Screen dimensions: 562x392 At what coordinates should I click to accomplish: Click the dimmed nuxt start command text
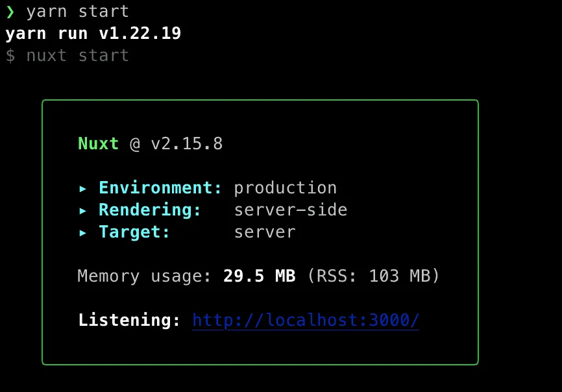[x=77, y=56]
